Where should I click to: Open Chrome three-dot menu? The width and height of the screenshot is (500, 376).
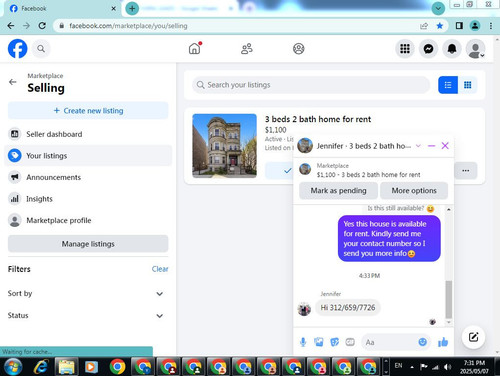(491, 26)
